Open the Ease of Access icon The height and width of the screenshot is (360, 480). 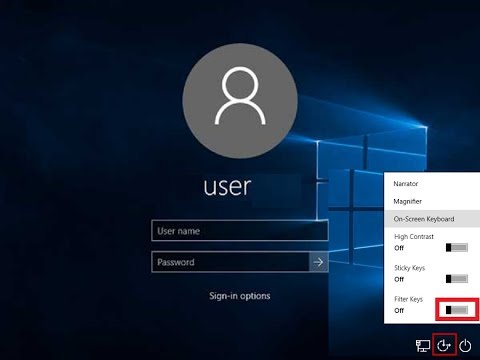point(444,345)
